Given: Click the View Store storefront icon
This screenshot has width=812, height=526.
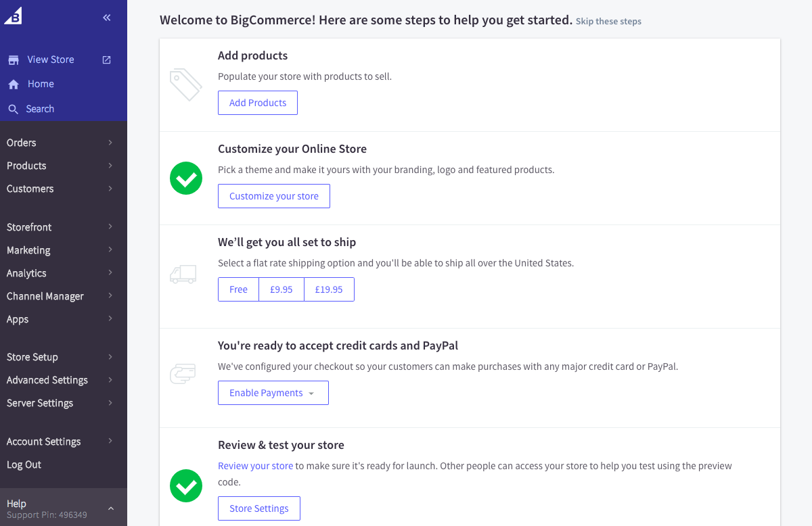Looking at the screenshot, I should click(x=13, y=60).
